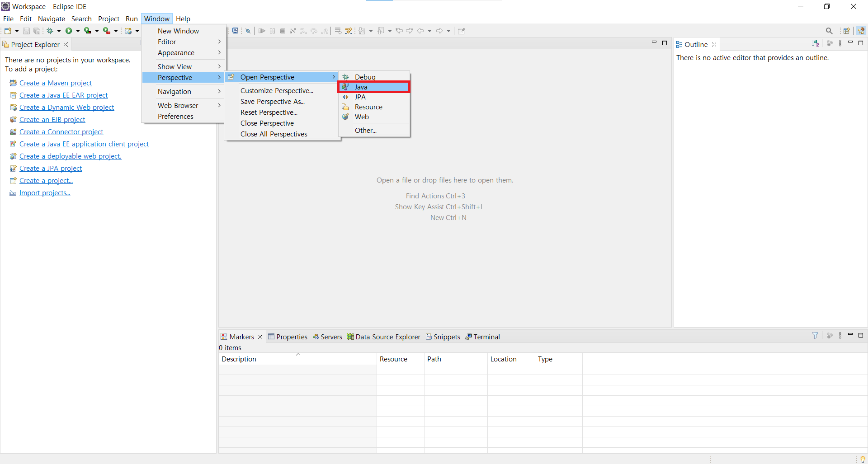This screenshot has width=868, height=464.
Task: Toggle Skip All Breakpoints in toolbar
Action: (248, 31)
